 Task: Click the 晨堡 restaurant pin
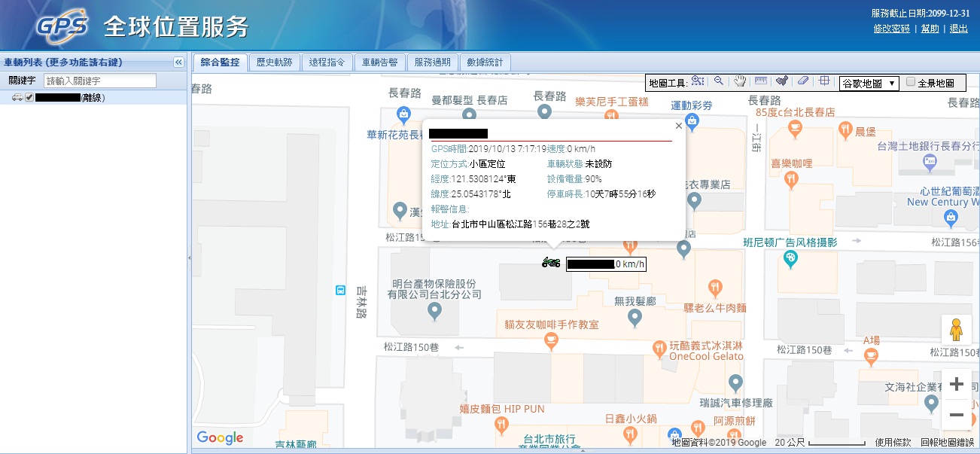pos(845,129)
